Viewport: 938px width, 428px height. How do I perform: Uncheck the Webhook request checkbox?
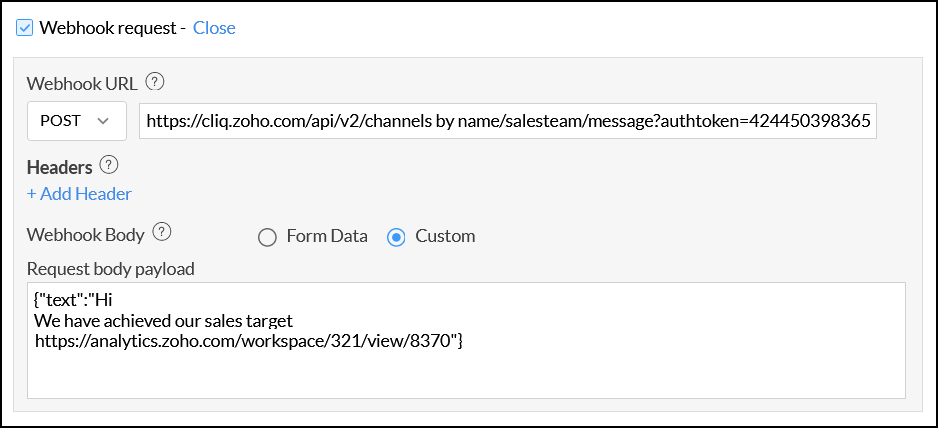[x=26, y=28]
